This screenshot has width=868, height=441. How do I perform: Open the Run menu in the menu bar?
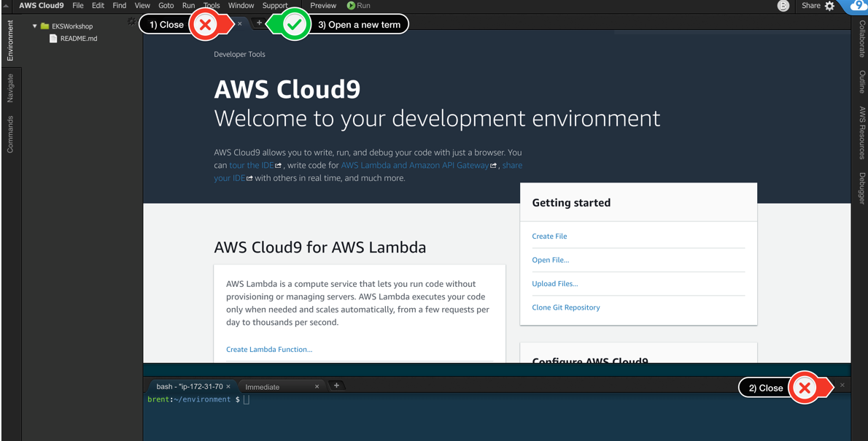pyautogui.click(x=188, y=6)
